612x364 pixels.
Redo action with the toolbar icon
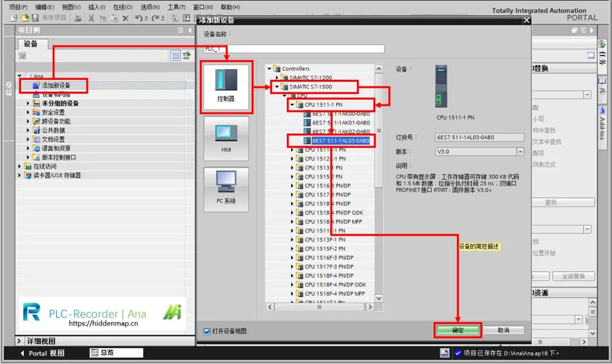(155, 18)
